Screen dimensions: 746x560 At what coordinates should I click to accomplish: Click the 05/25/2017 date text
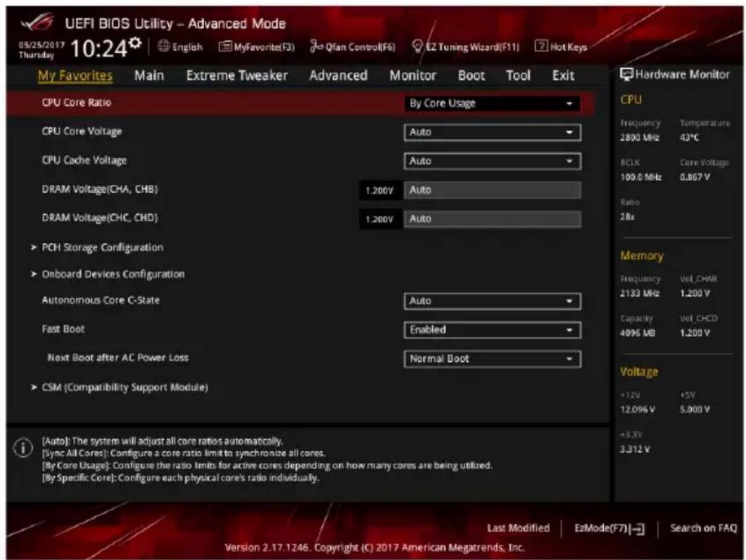click(x=42, y=45)
